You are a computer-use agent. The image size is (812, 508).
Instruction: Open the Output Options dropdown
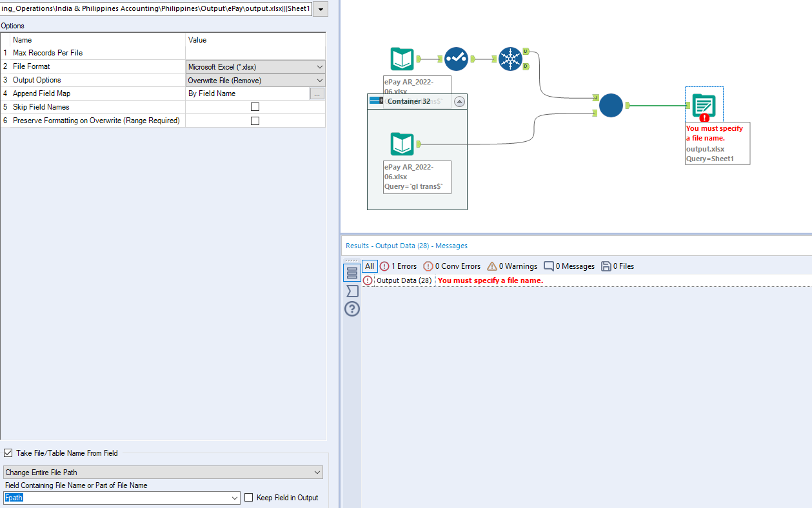point(255,80)
